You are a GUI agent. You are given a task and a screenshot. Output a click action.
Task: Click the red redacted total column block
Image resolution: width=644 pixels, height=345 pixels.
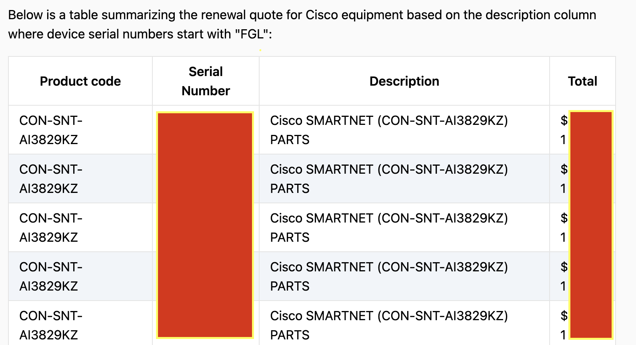[x=591, y=225]
